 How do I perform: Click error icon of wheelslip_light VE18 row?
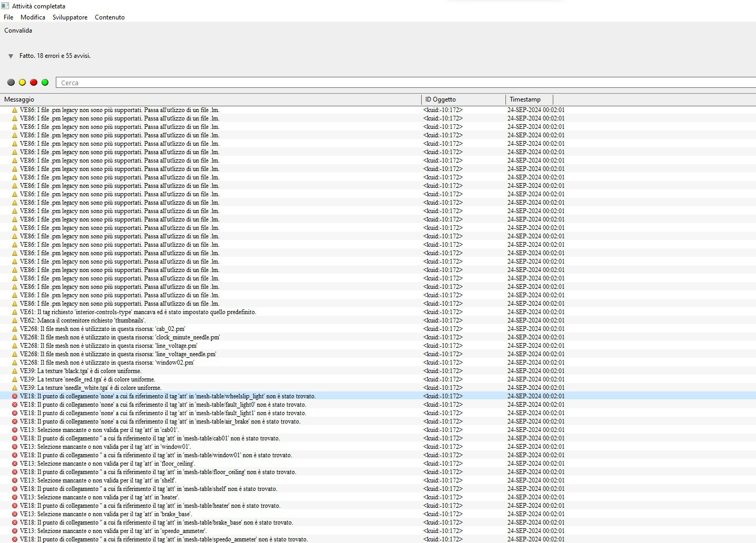(x=15, y=396)
